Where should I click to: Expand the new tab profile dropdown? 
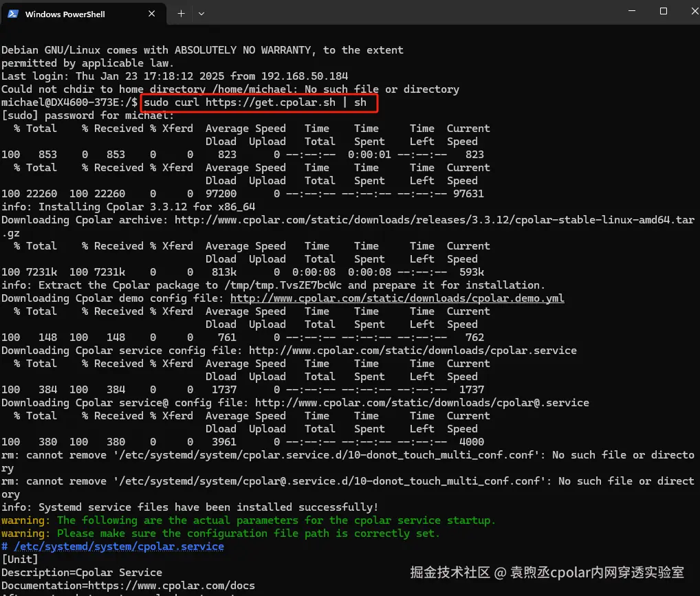click(x=201, y=14)
